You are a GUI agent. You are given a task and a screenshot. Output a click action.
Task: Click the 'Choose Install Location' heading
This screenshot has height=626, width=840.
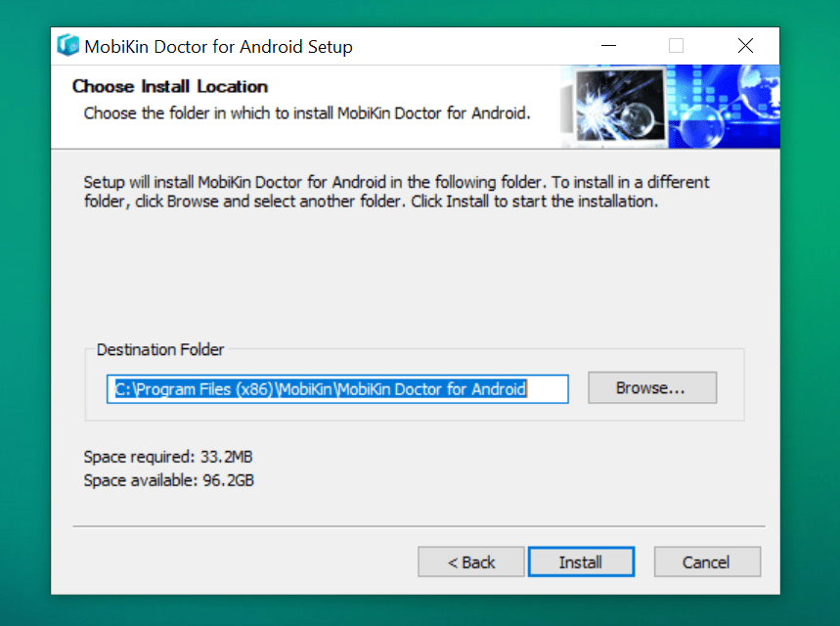pyautogui.click(x=170, y=86)
